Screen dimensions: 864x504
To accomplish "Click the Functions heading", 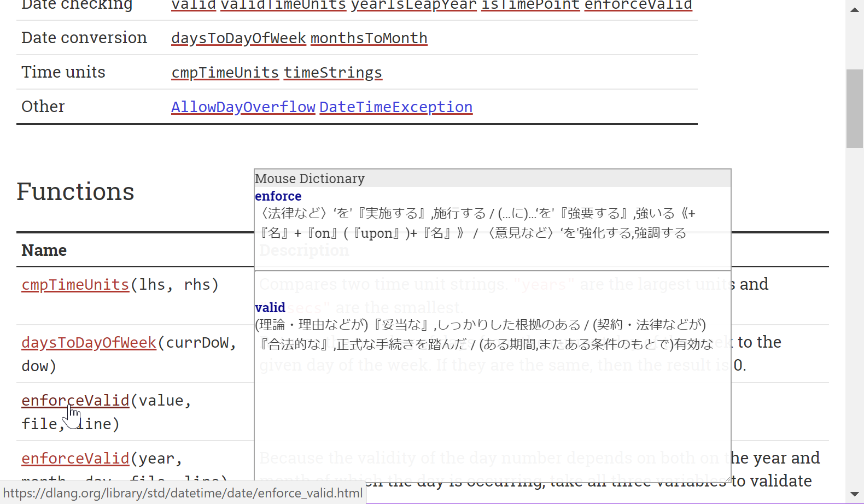I will 75,192.
